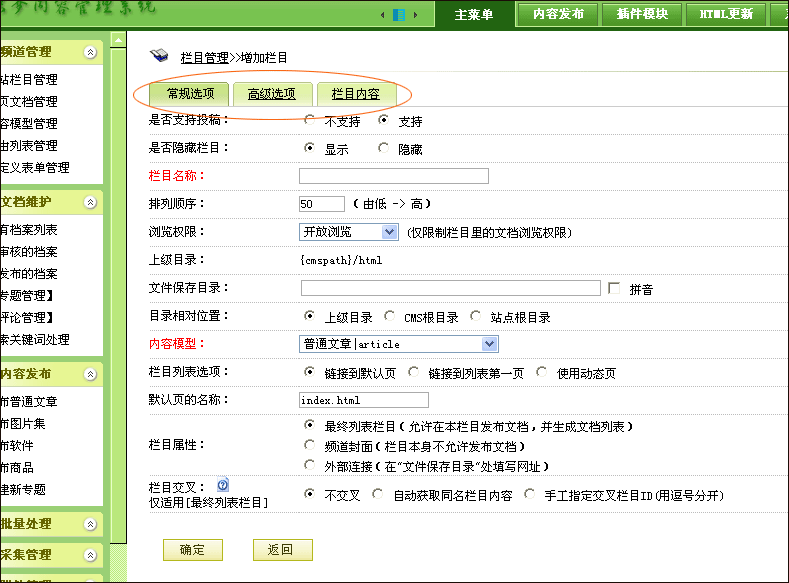Click the help icon beside 栏目交叉

tap(223, 485)
